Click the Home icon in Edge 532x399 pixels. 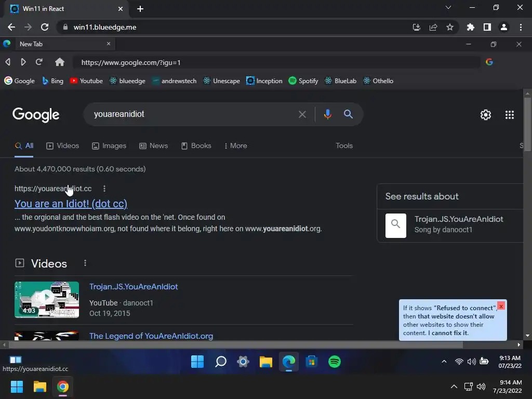pos(60,62)
